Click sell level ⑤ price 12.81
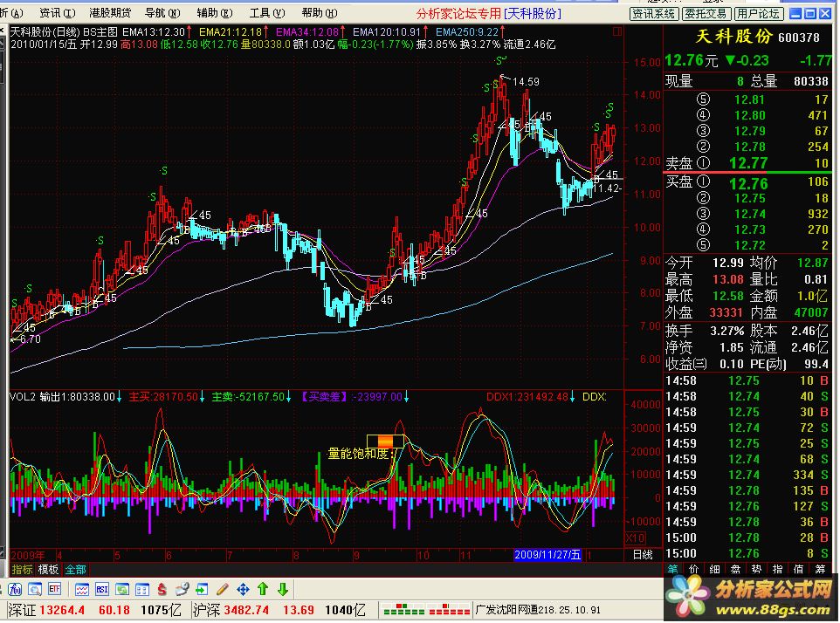The image size is (840, 623). [749, 99]
